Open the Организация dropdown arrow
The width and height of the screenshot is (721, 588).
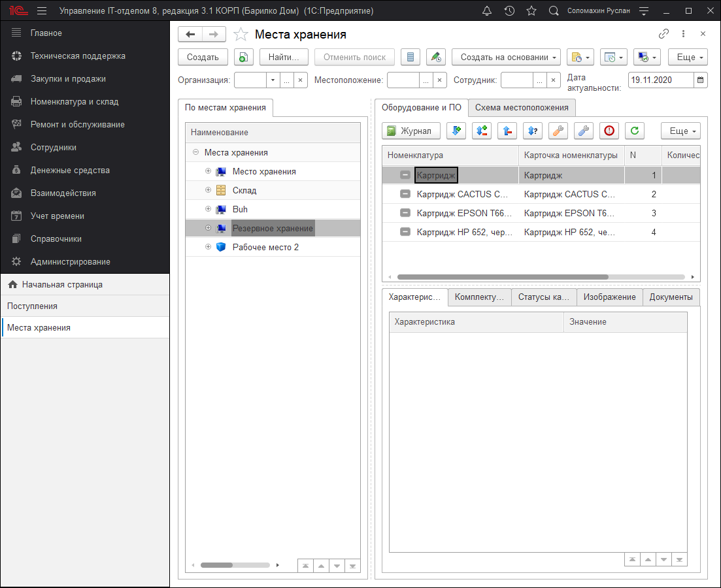pos(273,80)
